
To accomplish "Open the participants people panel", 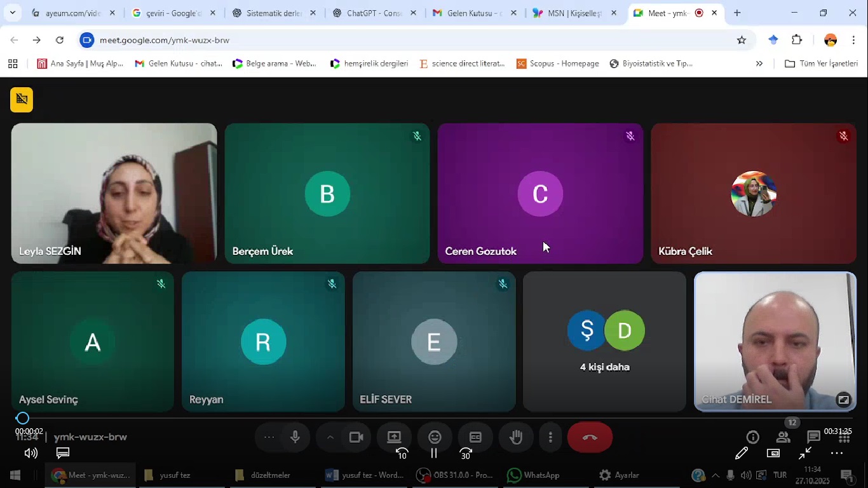I will coord(783,437).
